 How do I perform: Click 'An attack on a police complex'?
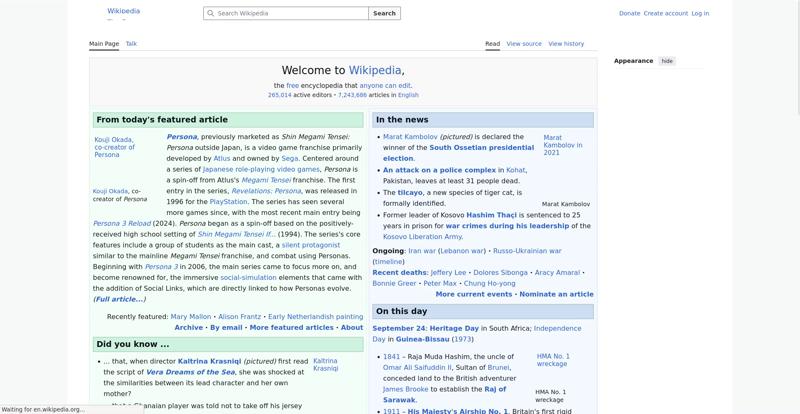click(439, 170)
